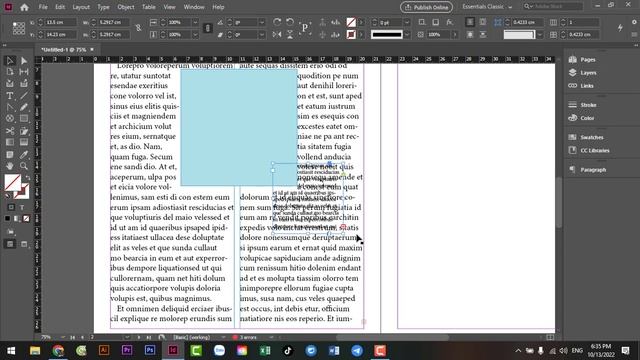Screen dimensions: 640x360
Task: Click the Adobe Stock search field
Action: 553,7
